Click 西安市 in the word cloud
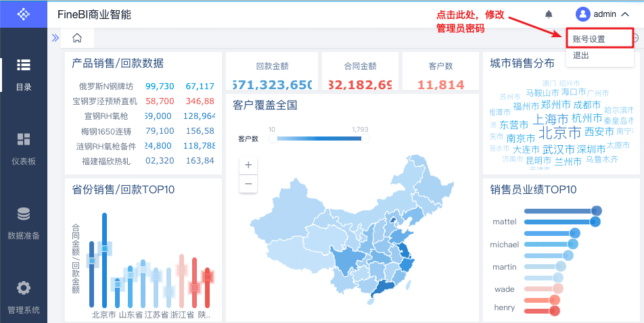644x323 pixels. [599, 131]
